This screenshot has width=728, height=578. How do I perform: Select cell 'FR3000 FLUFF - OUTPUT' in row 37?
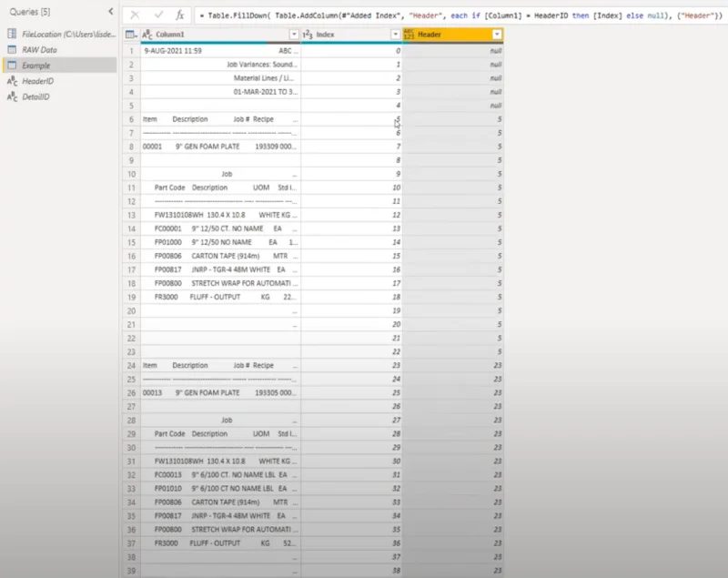point(220,543)
